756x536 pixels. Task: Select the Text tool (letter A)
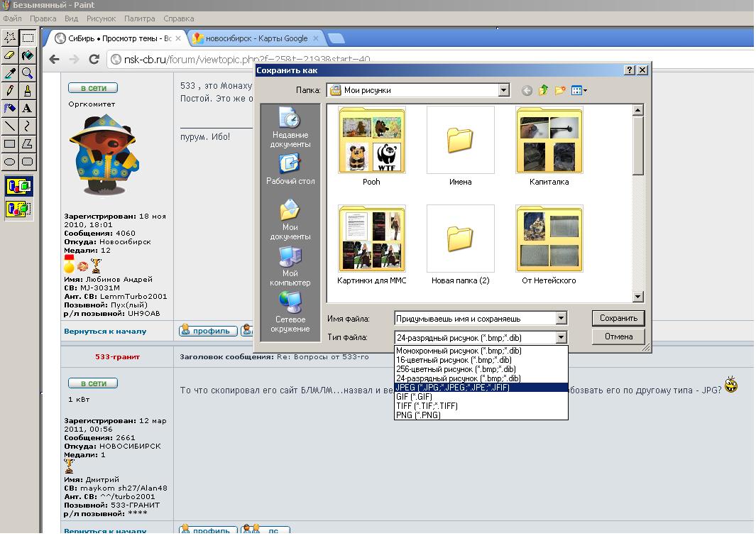point(27,109)
